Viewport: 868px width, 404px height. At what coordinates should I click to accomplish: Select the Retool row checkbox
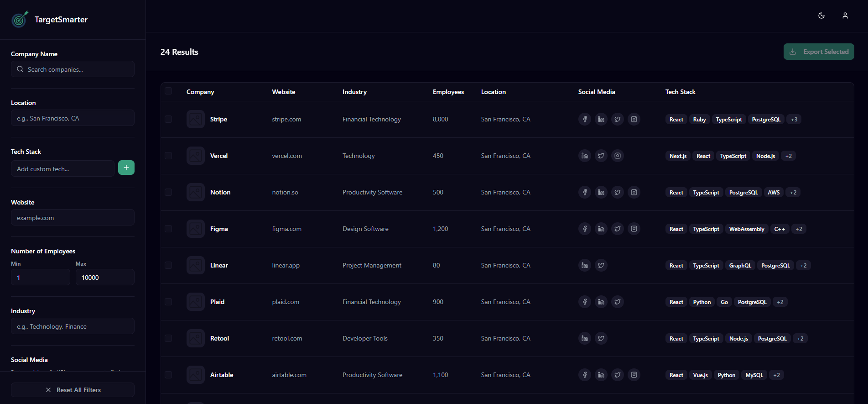pos(168,338)
